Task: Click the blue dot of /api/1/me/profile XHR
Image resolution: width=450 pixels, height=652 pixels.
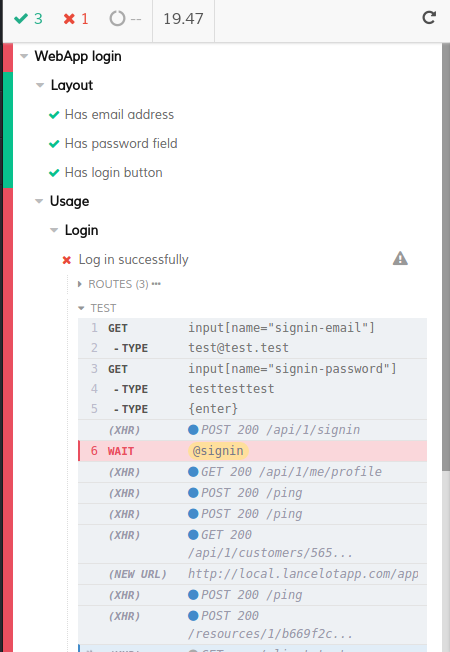Action: [193, 472]
